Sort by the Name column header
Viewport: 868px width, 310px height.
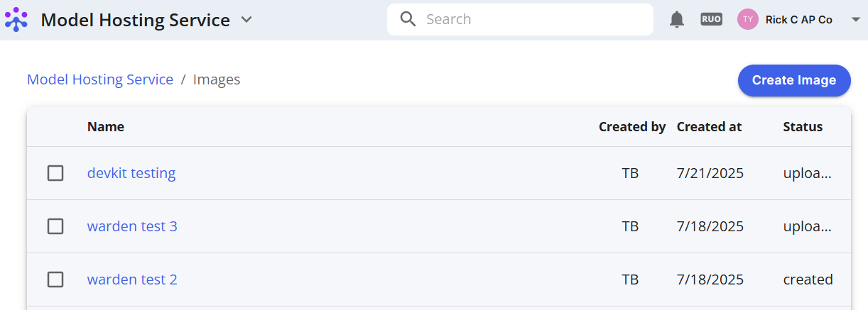[106, 127]
